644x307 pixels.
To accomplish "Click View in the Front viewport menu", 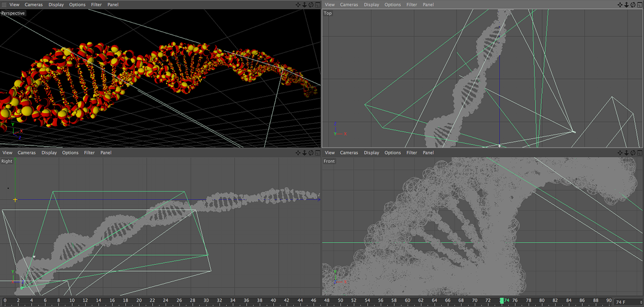I will tap(330, 153).
